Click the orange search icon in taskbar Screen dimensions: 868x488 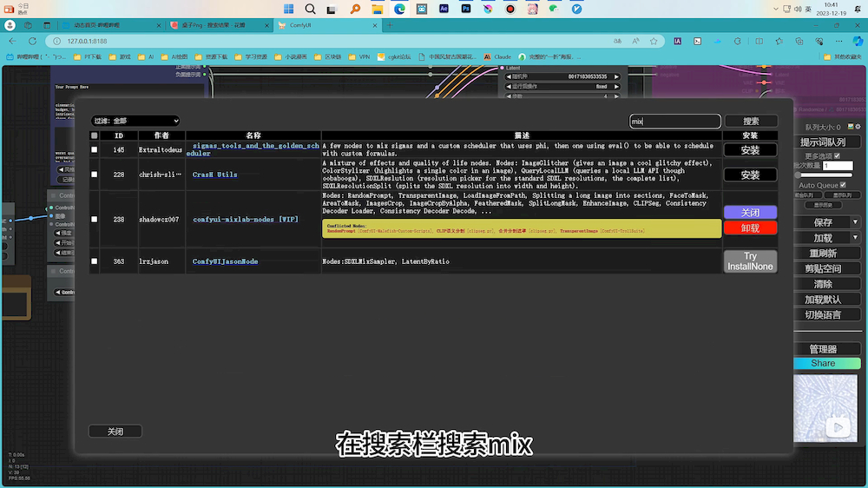[x=355, y=9]
